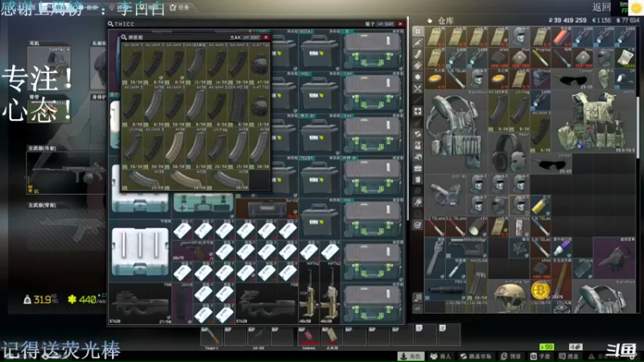Viewport: 644px width, 362px height.
Task: Select the drum magazine with 15/50 rounds
Action: (259, 105)
